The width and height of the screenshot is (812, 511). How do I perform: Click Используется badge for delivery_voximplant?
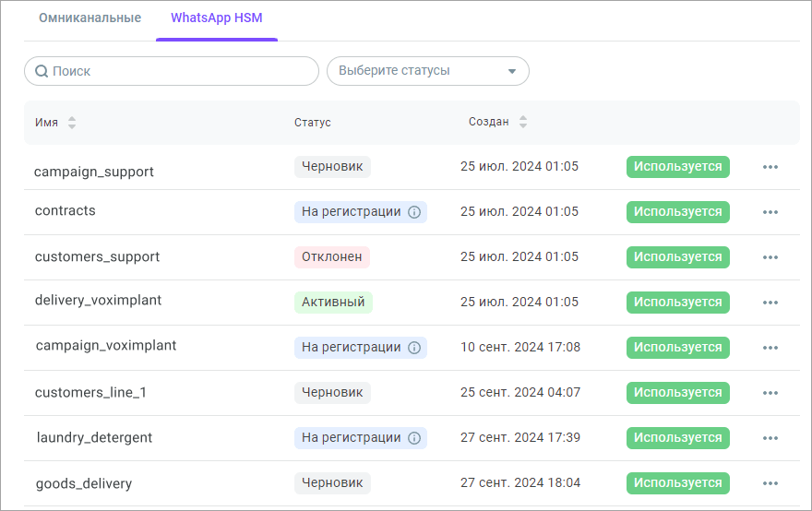tap(678, 303)
